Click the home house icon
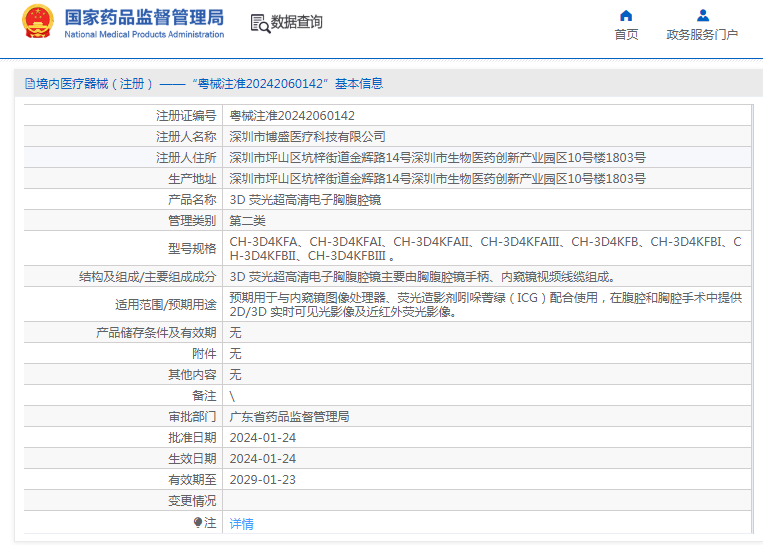 [x=626, y=16]
